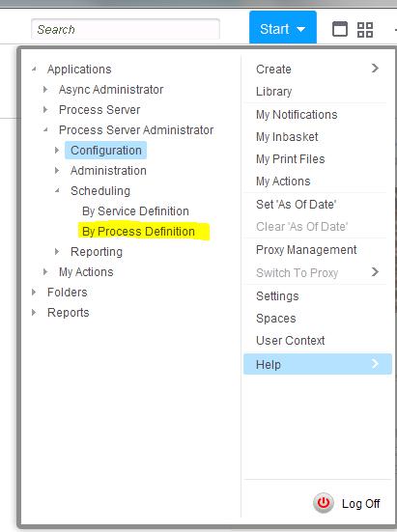The height and width of the screenshot is (532, 397).
Task: Click the red Log Off power icon
Action: (x=324, y=503)
